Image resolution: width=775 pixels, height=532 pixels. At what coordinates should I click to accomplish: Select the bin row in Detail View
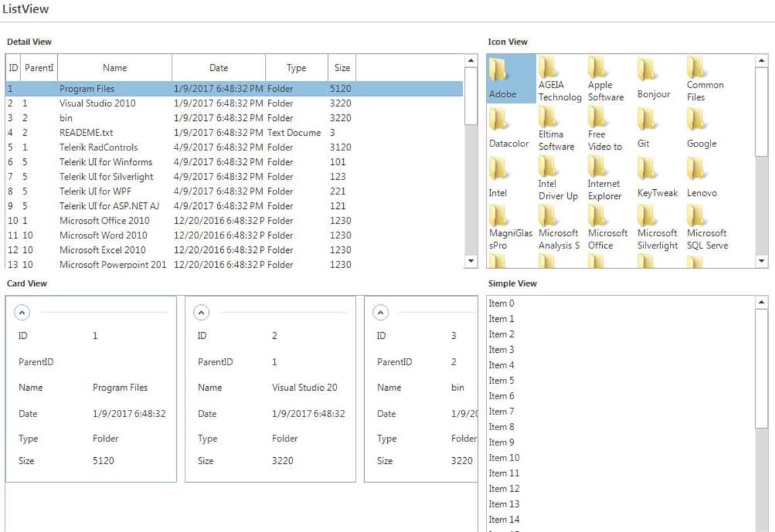pyautogui.click(x=234, y=118)
